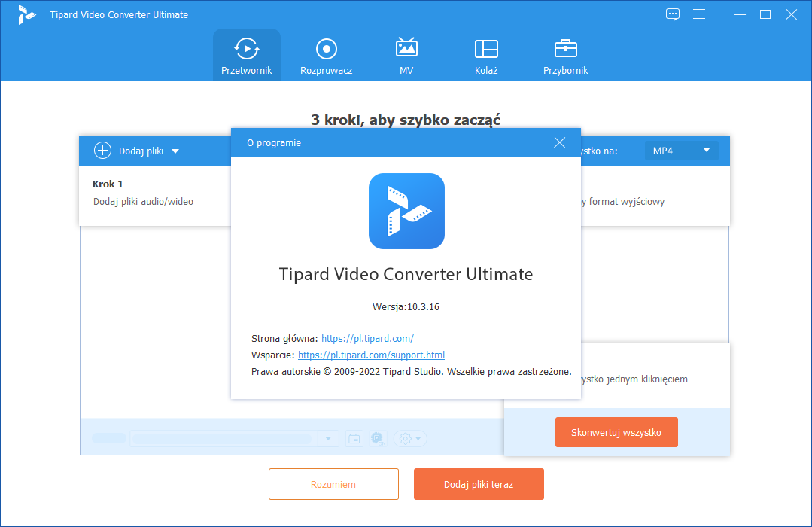Image resolution: width=812 pixels, height=527 pixels.
Task: Open the hamburger menu in title bar
Action: tap(699, 14)
